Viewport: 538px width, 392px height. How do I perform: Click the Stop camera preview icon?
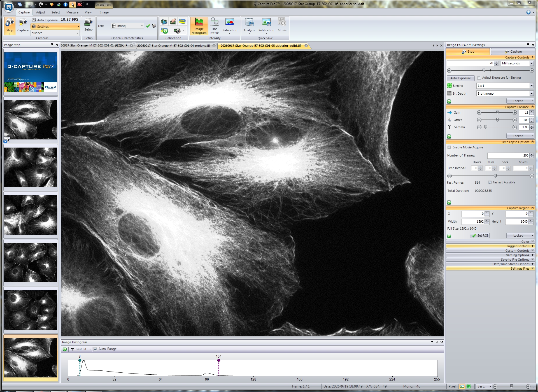point(10,26)
